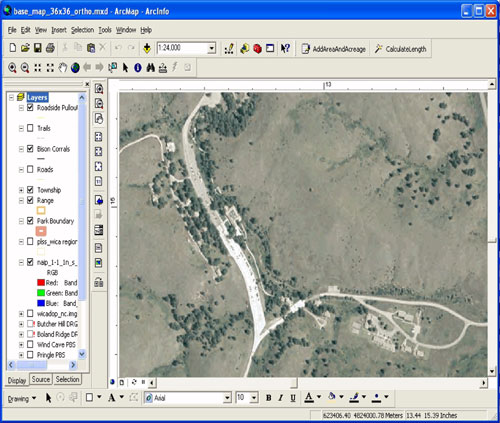Viewport: 500px width, 423px height.
Task: Click the Paste clipboard icon
Action: [x=91, y=48]
